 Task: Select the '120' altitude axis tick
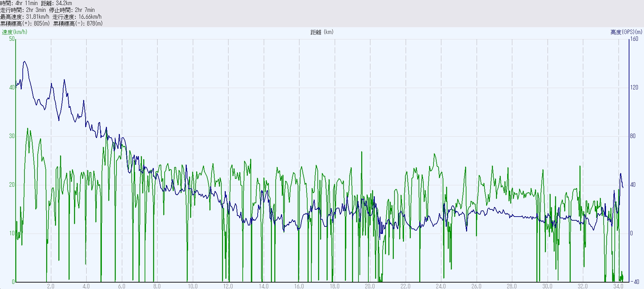634,87
